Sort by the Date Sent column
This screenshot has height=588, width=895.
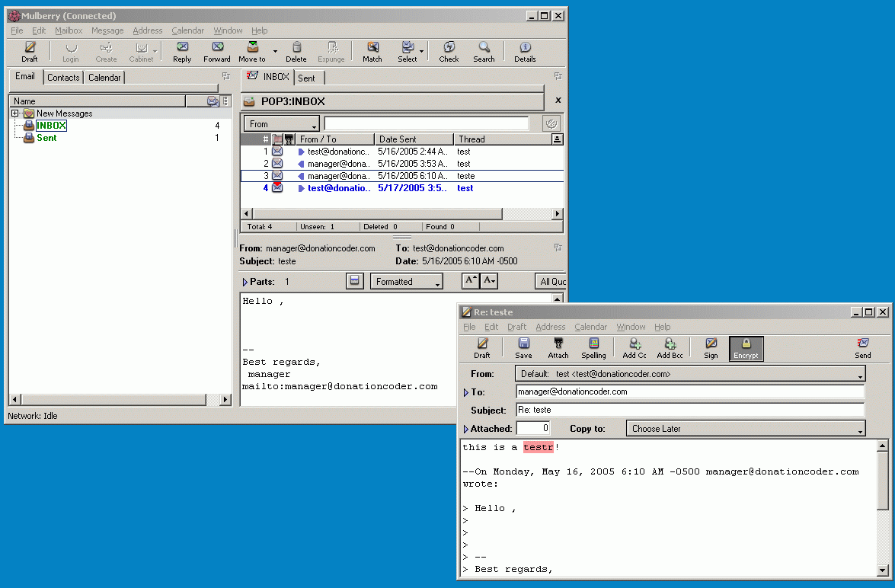click(x=414, y=139)
